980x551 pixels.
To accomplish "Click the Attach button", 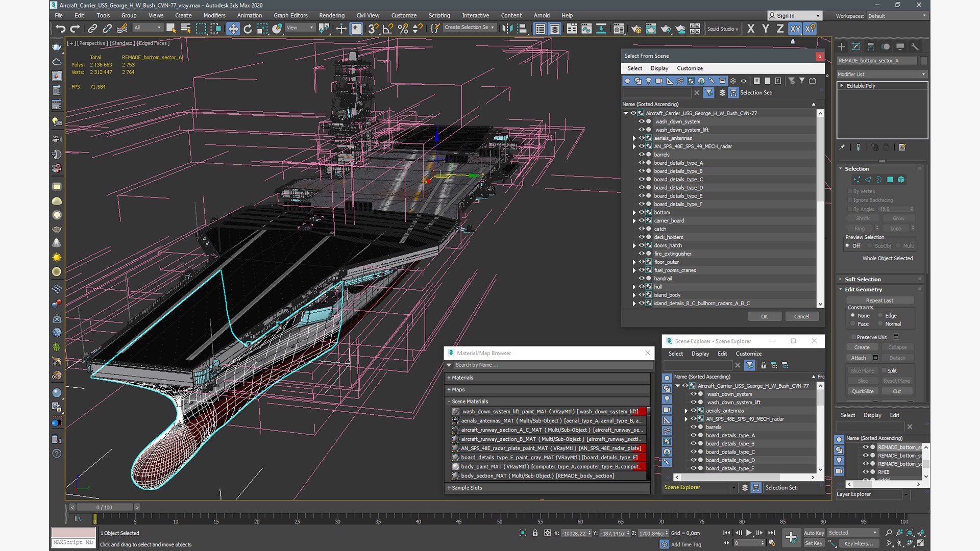I will click(859, 358).
